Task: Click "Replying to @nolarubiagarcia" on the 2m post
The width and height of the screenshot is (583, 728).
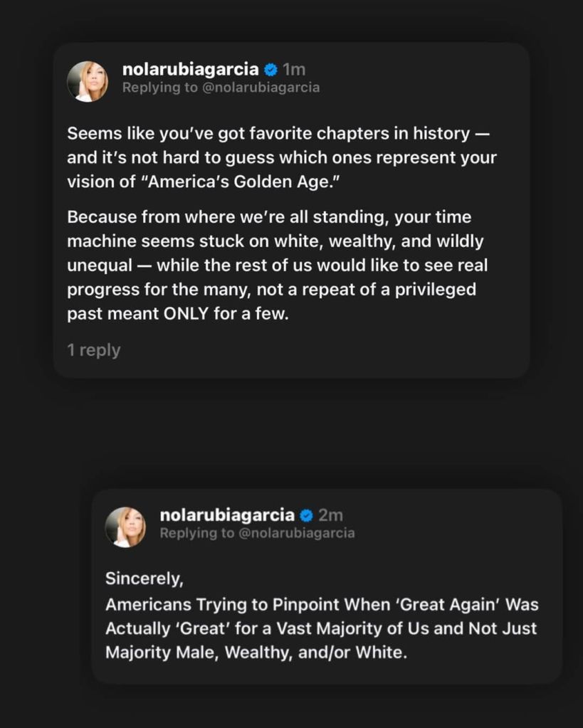Action: (257, 533)
